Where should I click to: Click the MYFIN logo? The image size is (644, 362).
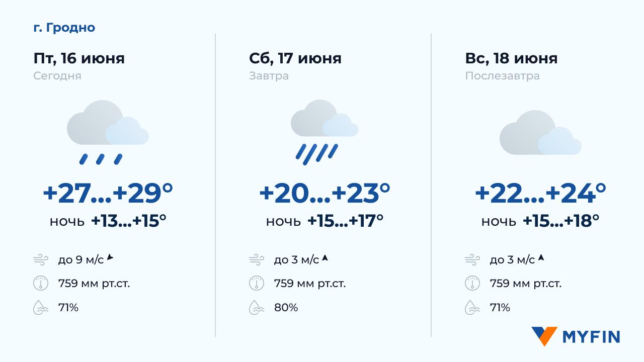[x=575, y=336]
